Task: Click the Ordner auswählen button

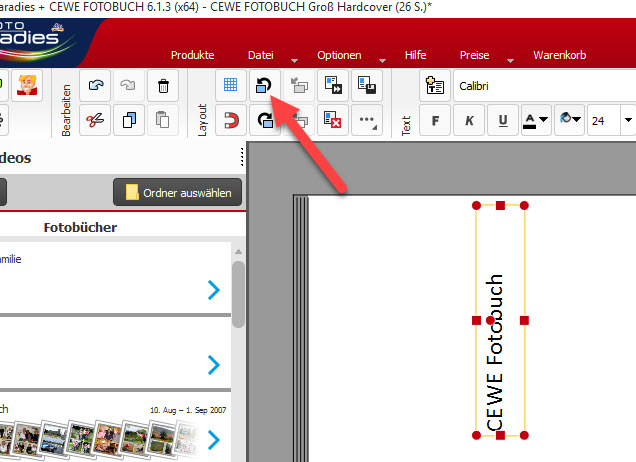Action: pos(177,192)
